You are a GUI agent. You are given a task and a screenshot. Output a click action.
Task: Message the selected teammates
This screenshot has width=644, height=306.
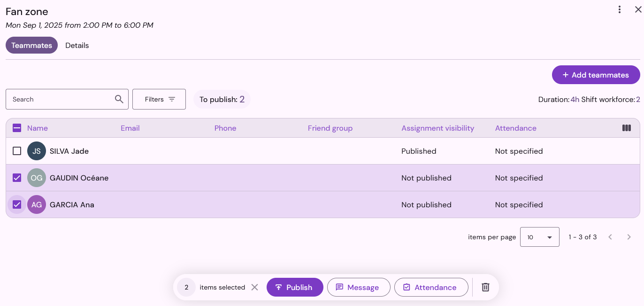(359, 287)
